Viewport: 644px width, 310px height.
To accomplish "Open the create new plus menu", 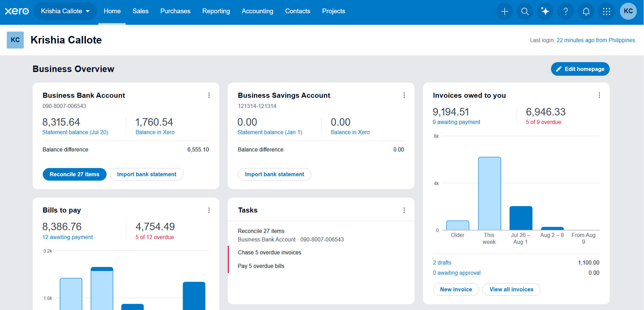I will coord(504,11).
